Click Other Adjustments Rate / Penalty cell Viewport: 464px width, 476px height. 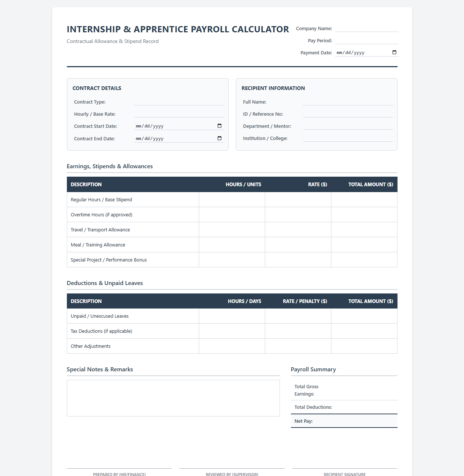point(298,346)
